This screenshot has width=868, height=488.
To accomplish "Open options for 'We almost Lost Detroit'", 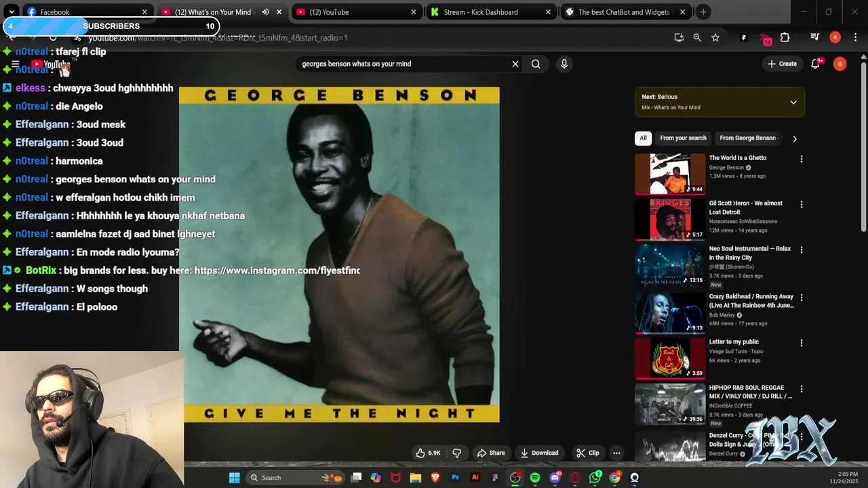I will point(802,204).
